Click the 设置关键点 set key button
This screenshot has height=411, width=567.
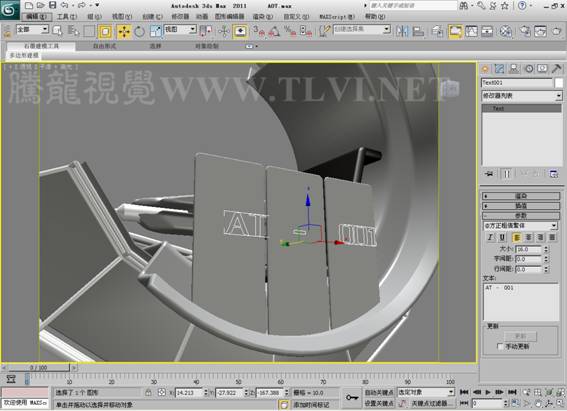(x=379, y=403)
